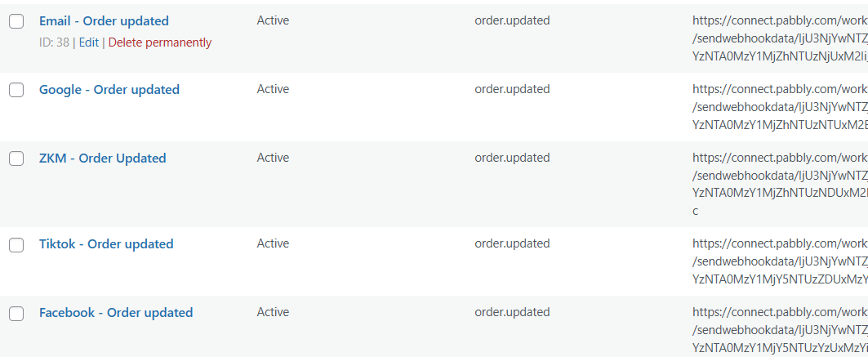Screen dimensions: 868x357
Task: Click the ZKM webhook delivery URL
Action: (x=779, y=175)
